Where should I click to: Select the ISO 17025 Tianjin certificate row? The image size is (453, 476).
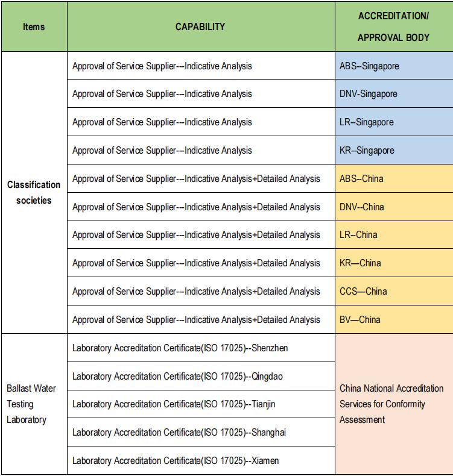pos(201,404)
